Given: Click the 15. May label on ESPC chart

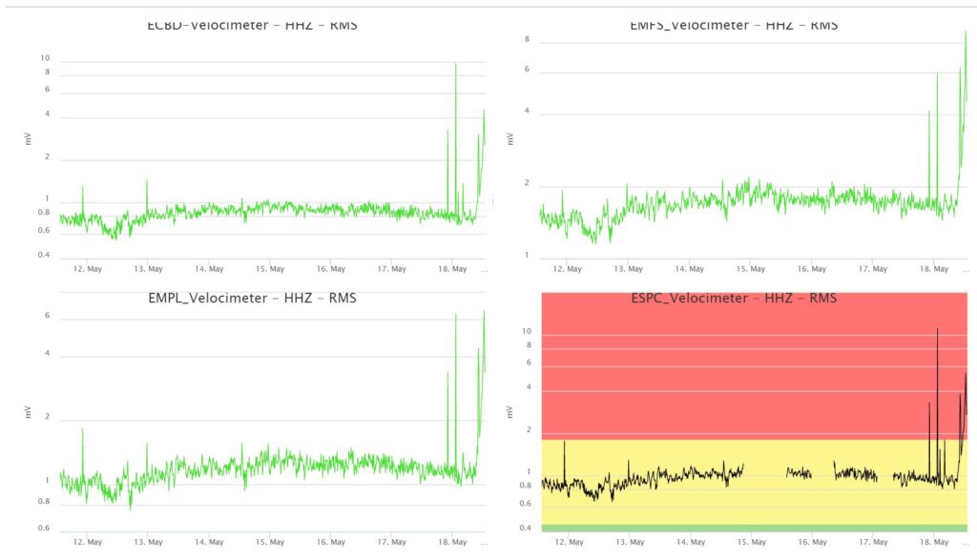Looking at the screenshot, I should pyautogui.click(x=752, y=542).
